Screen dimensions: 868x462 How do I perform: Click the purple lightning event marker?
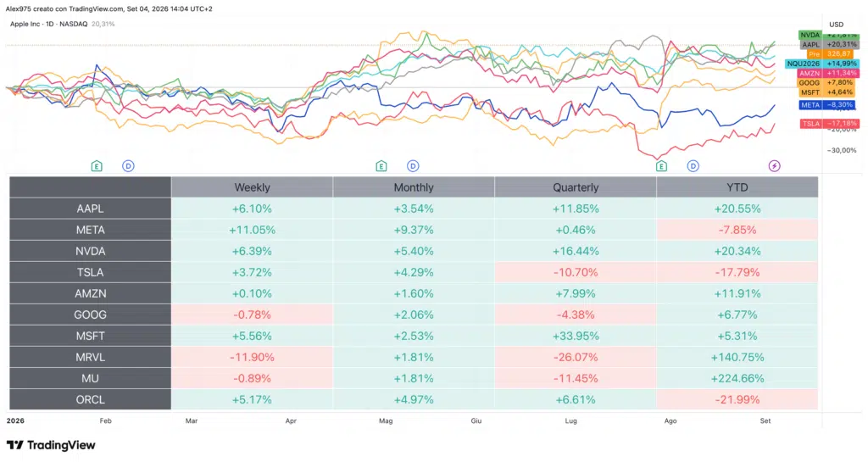pyautogui.click(x=775, y=166)
